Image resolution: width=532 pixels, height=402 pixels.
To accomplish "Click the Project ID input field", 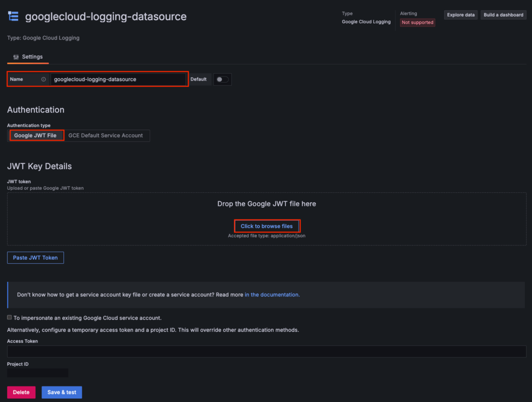I will pyautogui.click(x=37, y=373).
